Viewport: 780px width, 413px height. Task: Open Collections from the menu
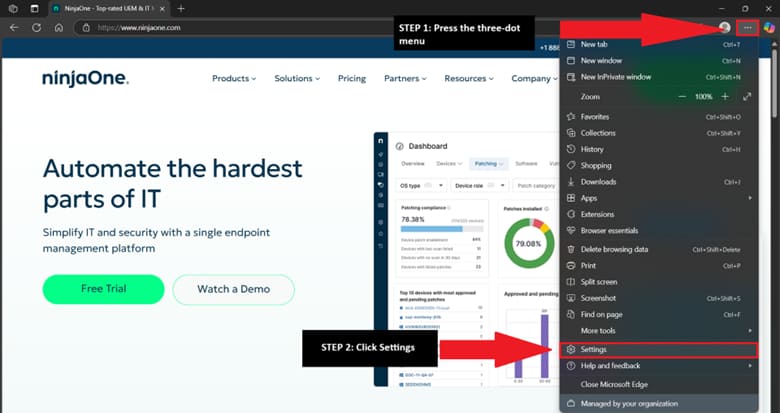[659, 133]
